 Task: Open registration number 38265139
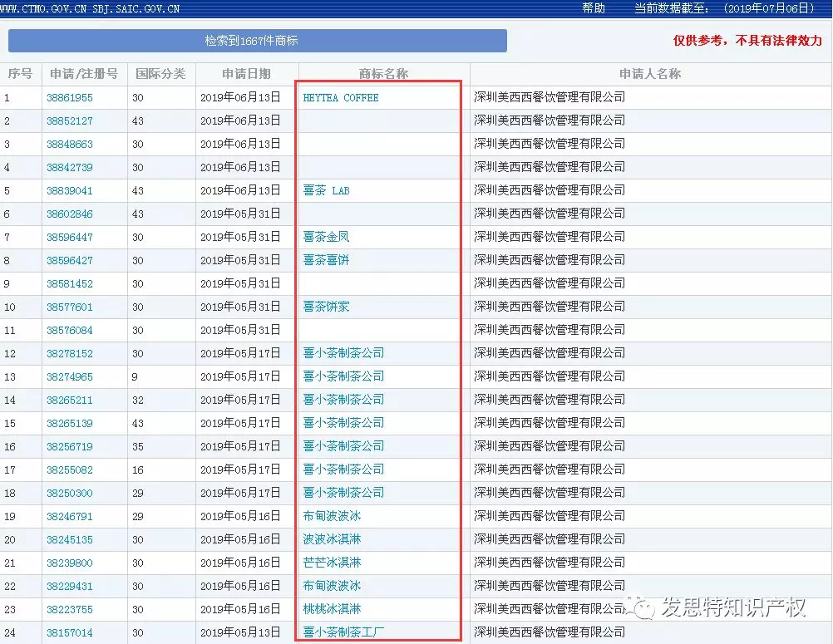70,424
